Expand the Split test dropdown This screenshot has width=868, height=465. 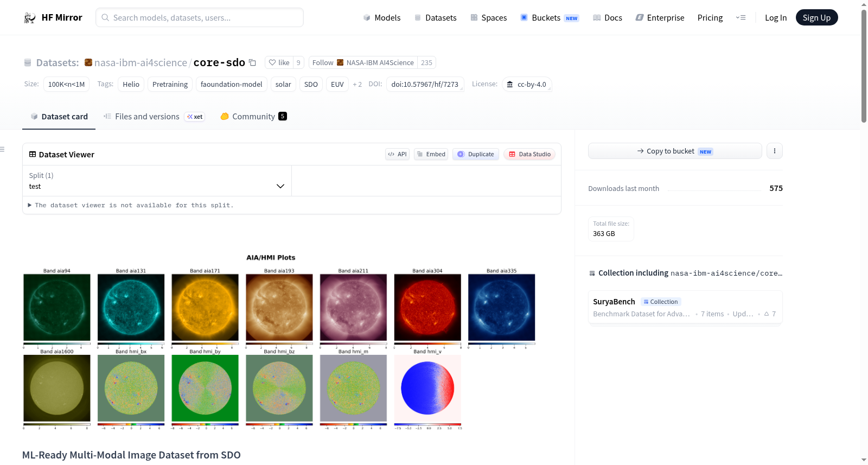pos(157,181)
